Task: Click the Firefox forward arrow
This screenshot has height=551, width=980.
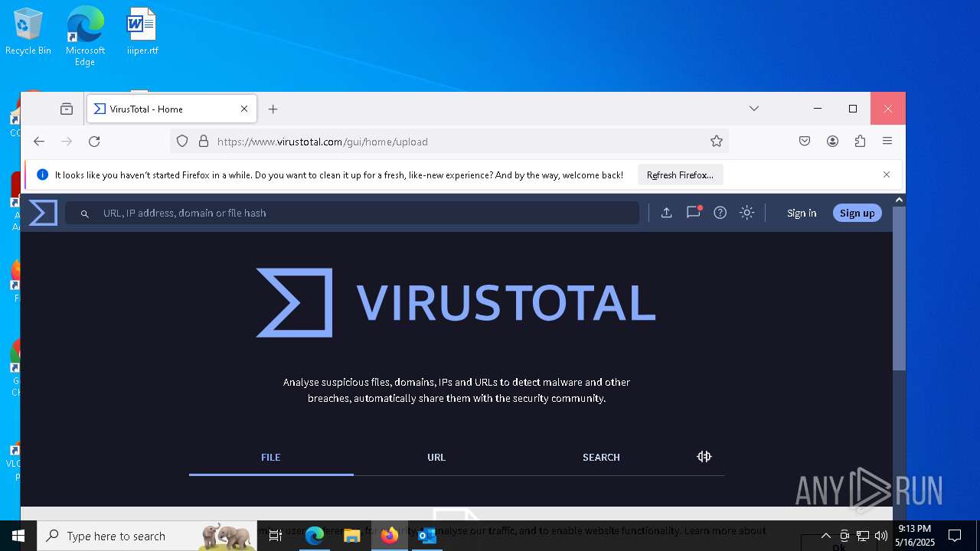Action: pos(67,142)
